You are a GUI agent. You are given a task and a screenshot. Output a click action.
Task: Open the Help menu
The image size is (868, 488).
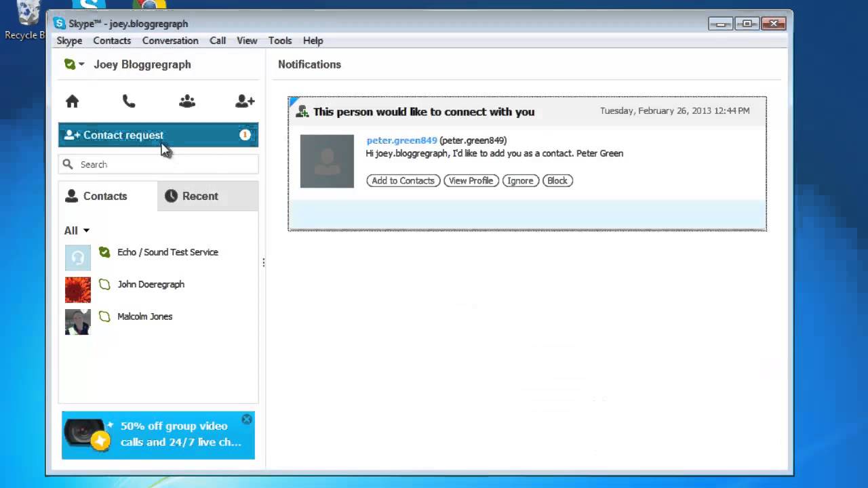(313, 41)
